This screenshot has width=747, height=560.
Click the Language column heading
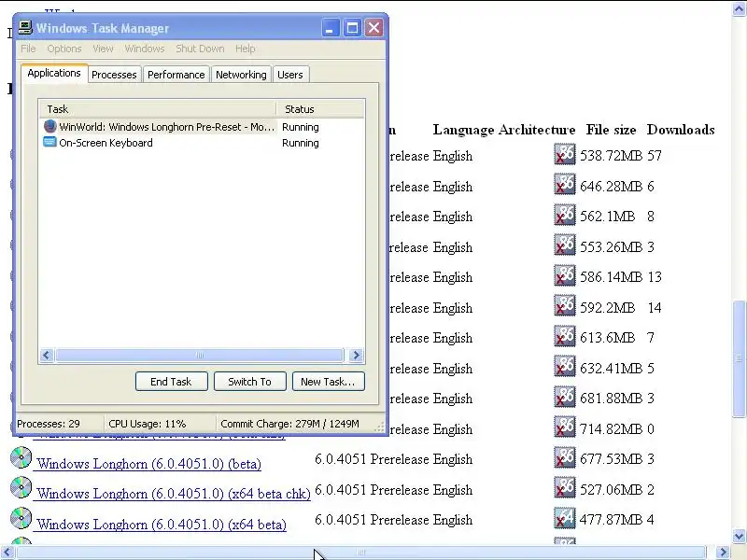coord(463,130)
